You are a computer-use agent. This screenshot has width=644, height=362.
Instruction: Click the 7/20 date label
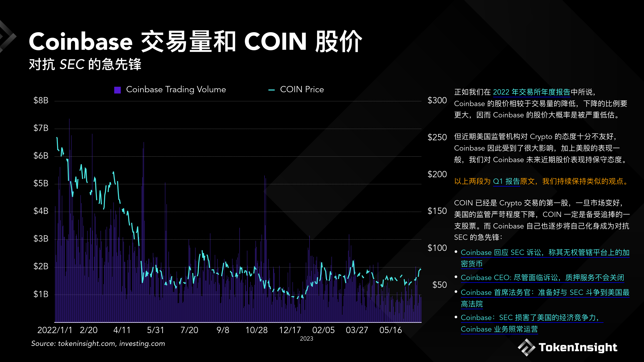point(189,330)
